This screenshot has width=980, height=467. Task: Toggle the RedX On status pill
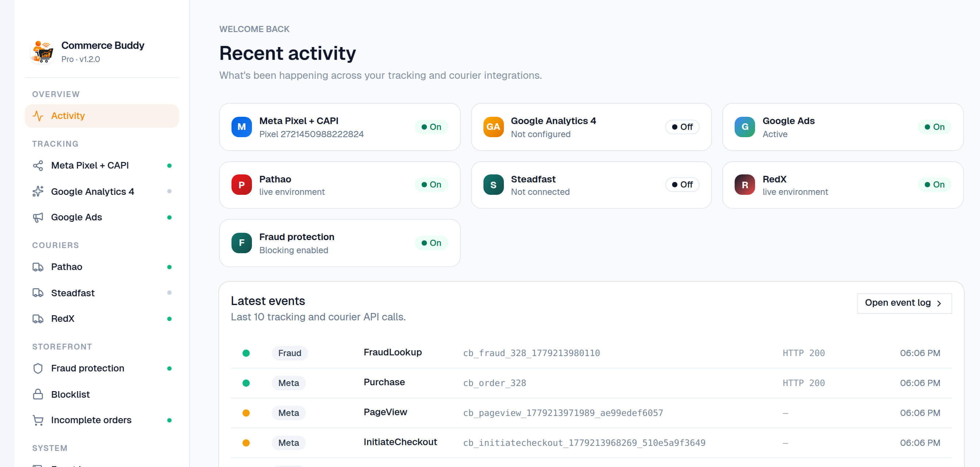(934, 185)
